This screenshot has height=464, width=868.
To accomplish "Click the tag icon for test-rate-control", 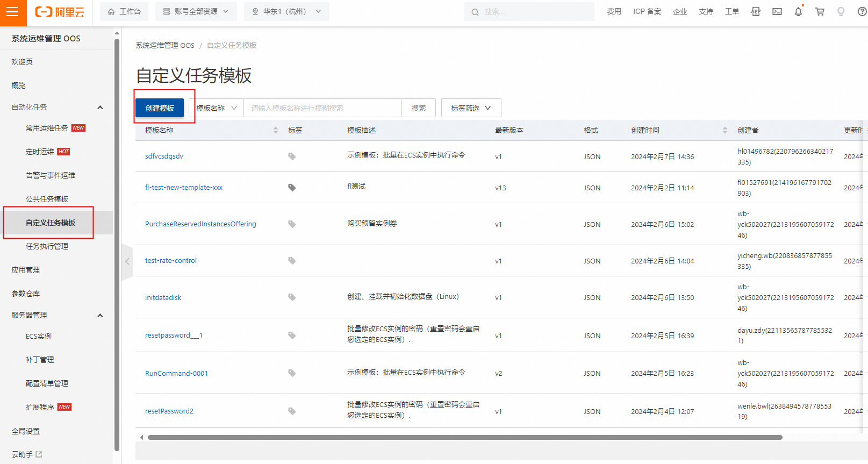I will point(292,261).
